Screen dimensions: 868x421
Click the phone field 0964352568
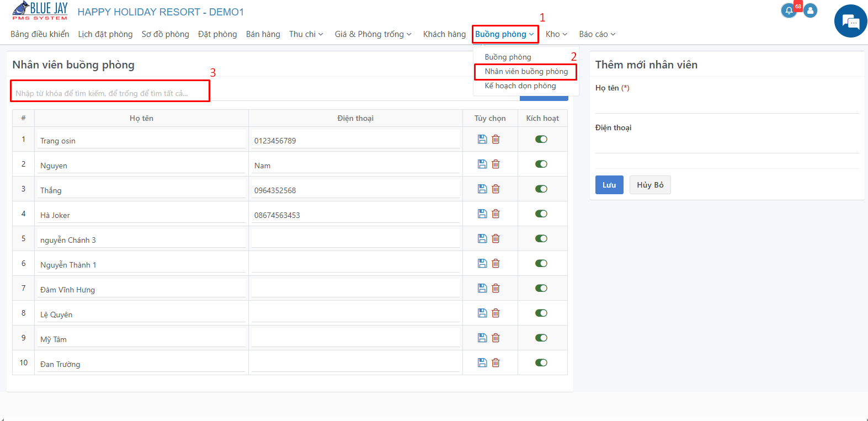tap(355, 190)
